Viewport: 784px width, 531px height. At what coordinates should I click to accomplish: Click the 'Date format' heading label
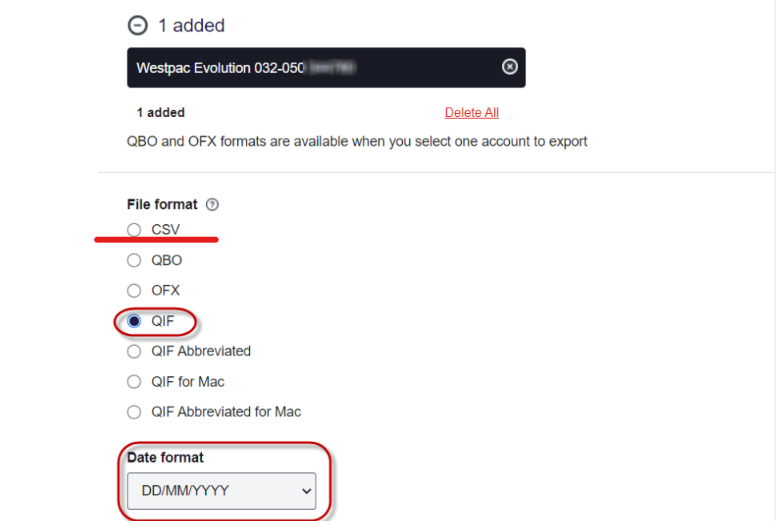[165, 457]
